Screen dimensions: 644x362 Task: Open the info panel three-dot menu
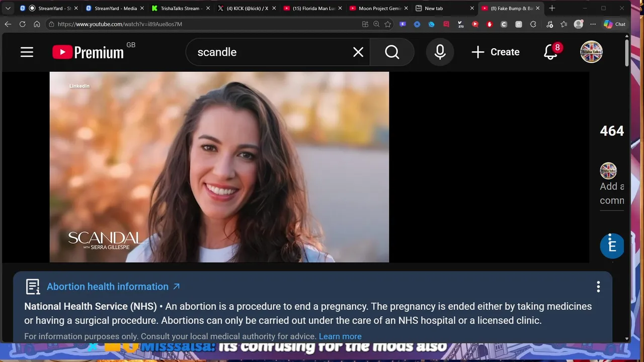click(598, 287)
